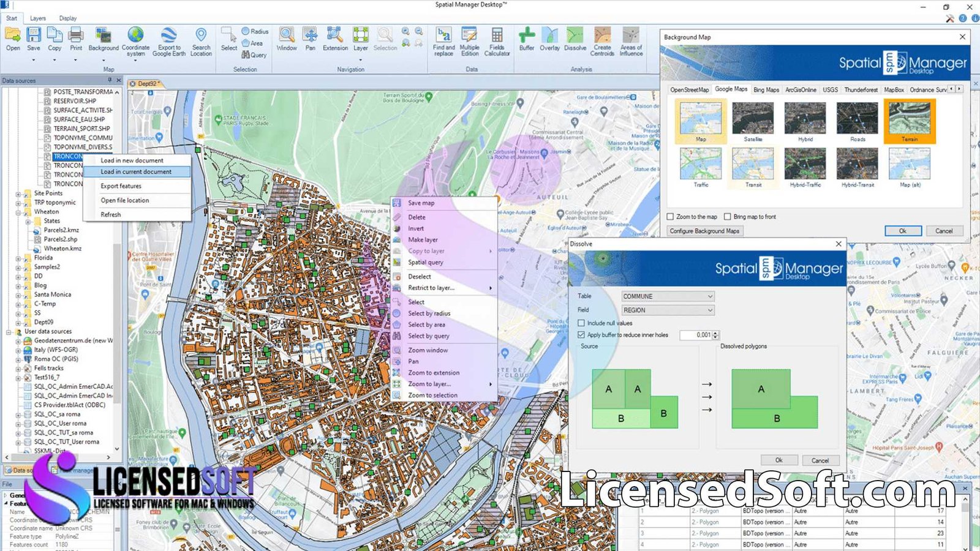Click the Open toolbar icon
This screenshot has width=980, height=551.
coord(13,39)
